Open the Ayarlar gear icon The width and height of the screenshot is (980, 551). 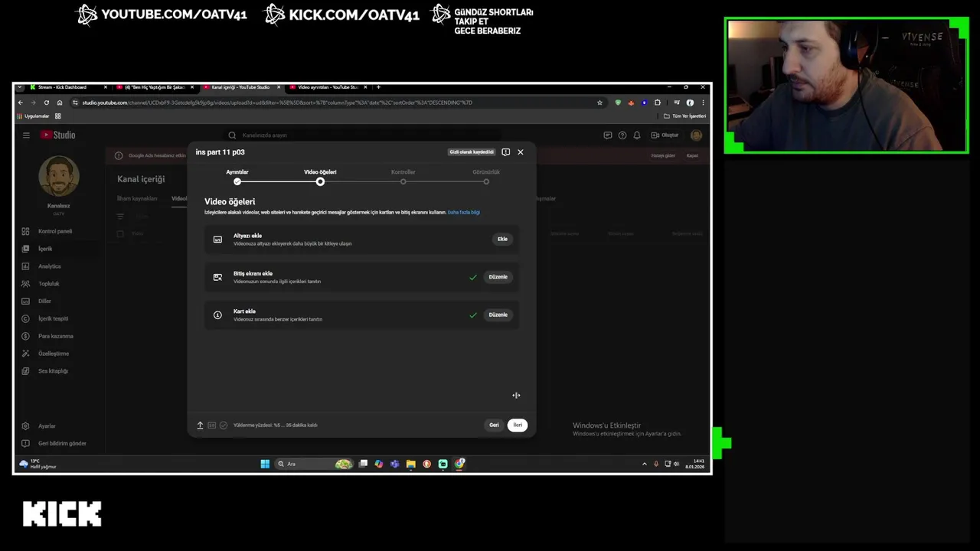(x=25, y=426)
